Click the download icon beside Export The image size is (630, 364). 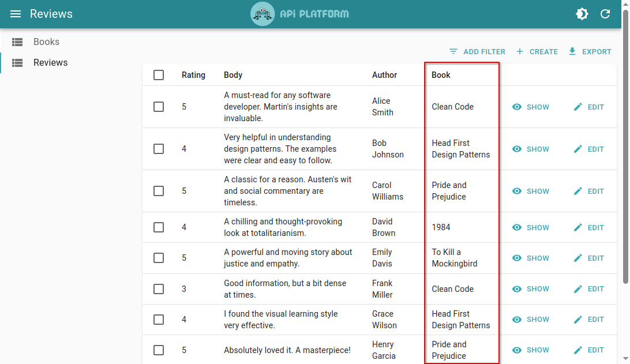tap(572, 51)
